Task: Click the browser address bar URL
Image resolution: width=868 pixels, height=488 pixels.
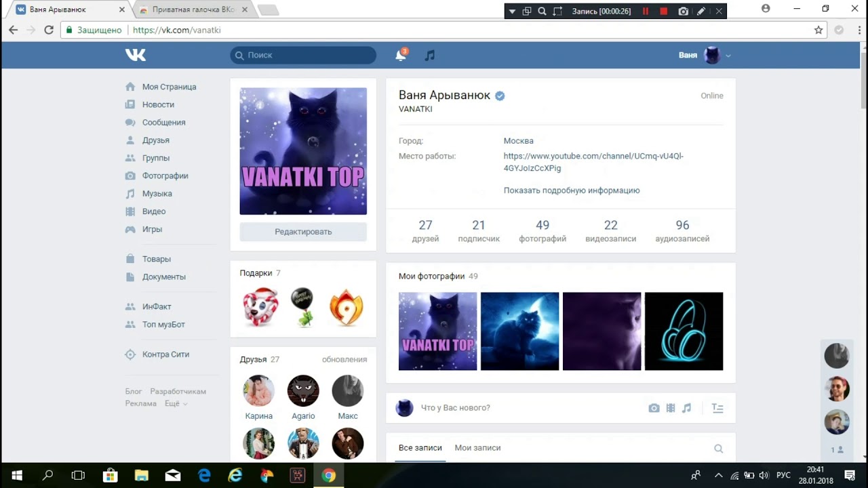Action: click(177, 30)
